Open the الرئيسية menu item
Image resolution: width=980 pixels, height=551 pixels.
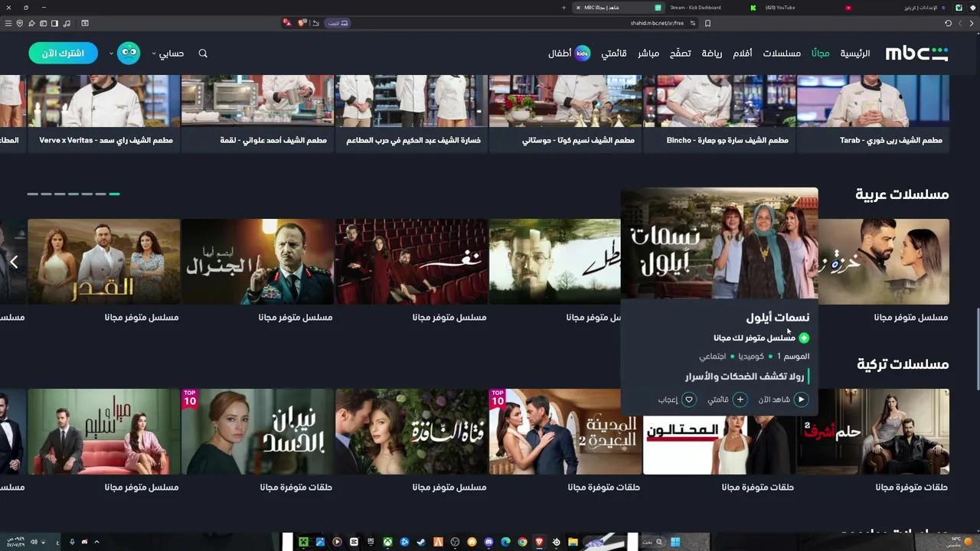(855, 54)
